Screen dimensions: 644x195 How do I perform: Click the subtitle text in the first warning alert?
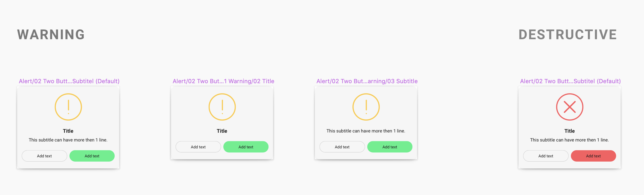click(68, 140)
